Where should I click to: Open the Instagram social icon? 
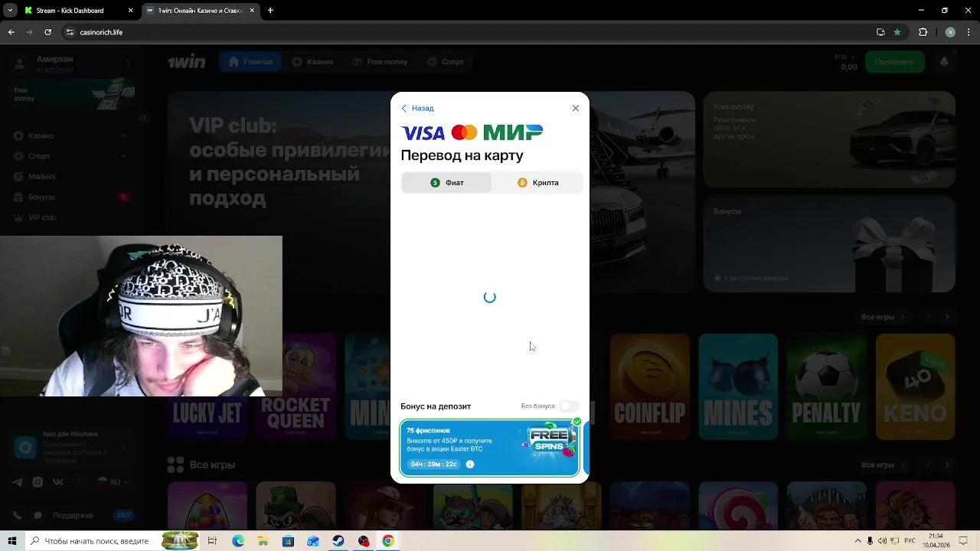tap(38, 482)
